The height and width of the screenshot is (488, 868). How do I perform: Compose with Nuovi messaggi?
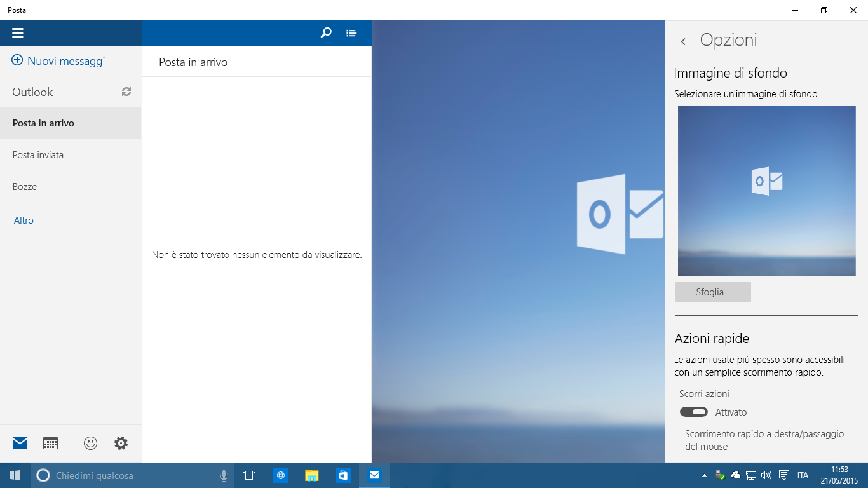[66, 61]
